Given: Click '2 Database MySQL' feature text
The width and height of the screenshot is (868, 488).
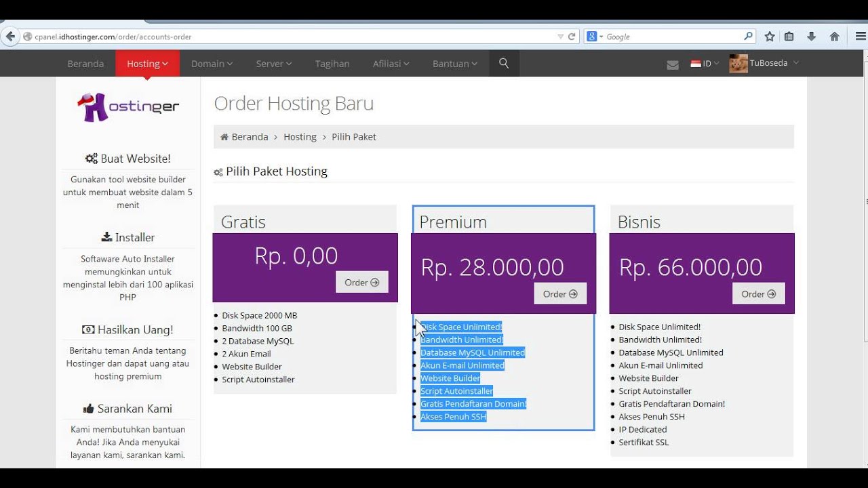Looking at the screenshot, I should tap(258, 341).
